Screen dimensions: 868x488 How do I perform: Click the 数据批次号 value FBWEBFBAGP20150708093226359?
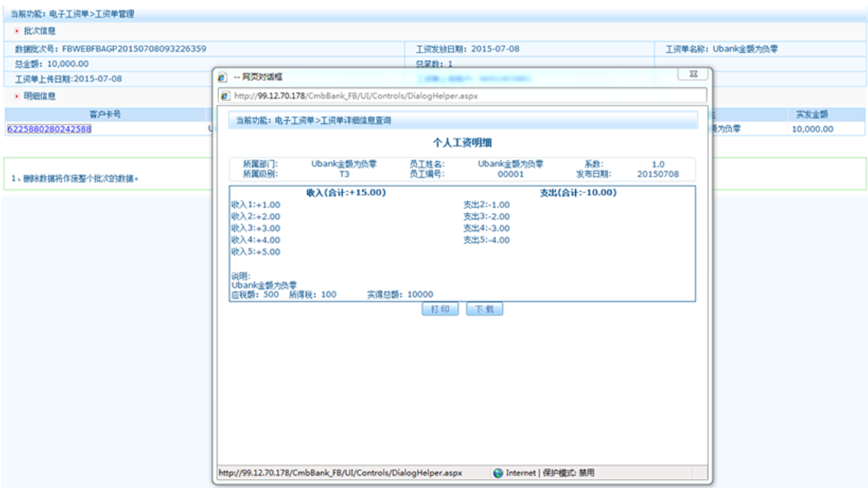click(134, 49)
